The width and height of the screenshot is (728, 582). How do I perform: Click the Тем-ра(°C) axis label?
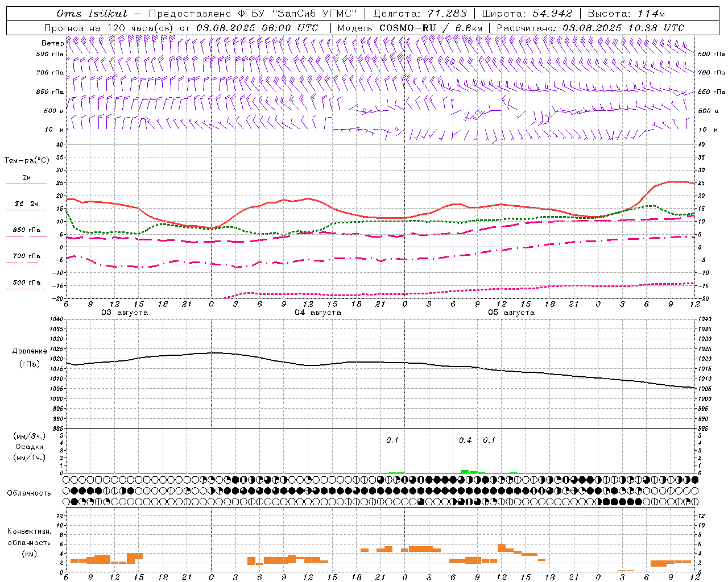point(27,161)
